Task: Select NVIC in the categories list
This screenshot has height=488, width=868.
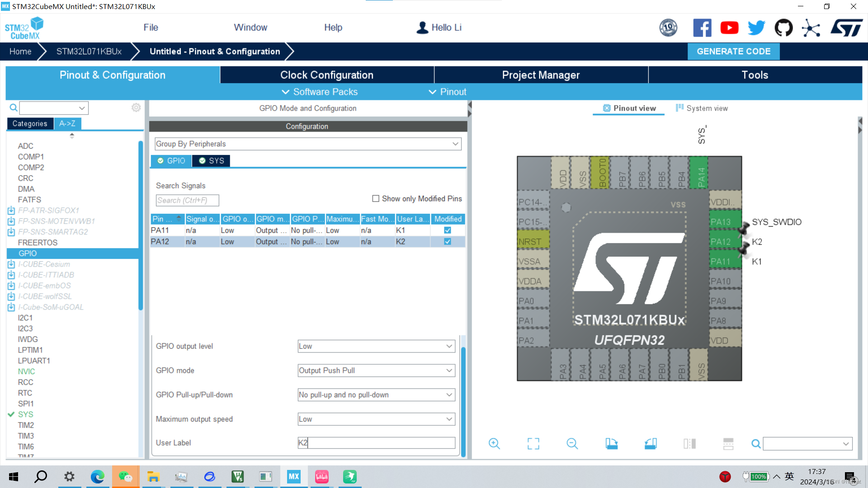Action: [26, 372]
